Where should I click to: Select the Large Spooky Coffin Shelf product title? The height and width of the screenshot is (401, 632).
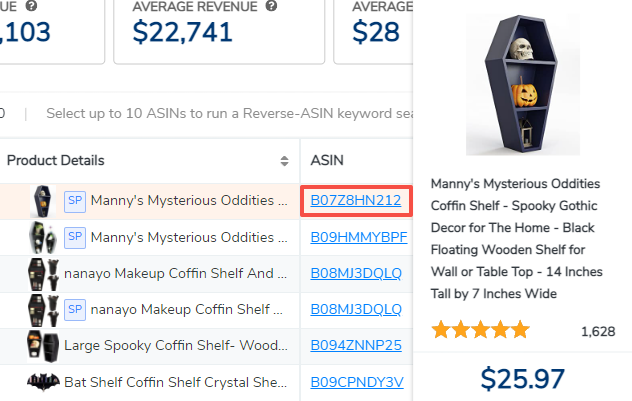pos(176,345)
